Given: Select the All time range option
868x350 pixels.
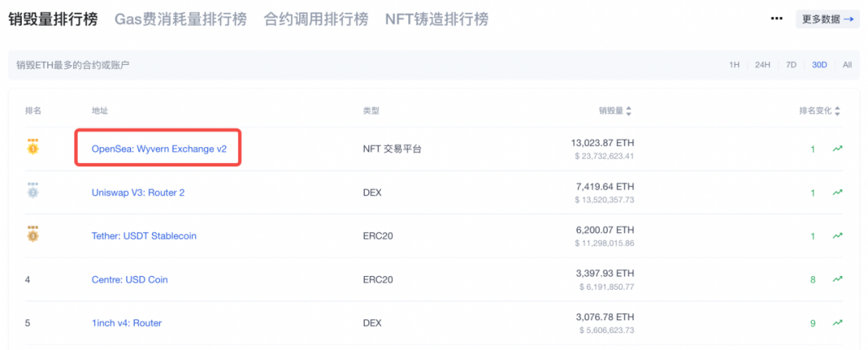Looking at the screenshot, I should (x=847, y=65).
